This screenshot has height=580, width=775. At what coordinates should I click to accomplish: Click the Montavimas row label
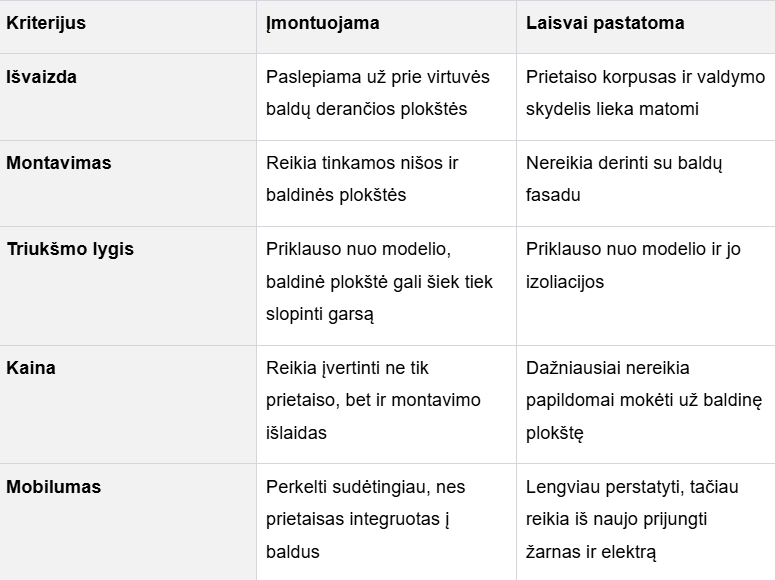point(59,163)
